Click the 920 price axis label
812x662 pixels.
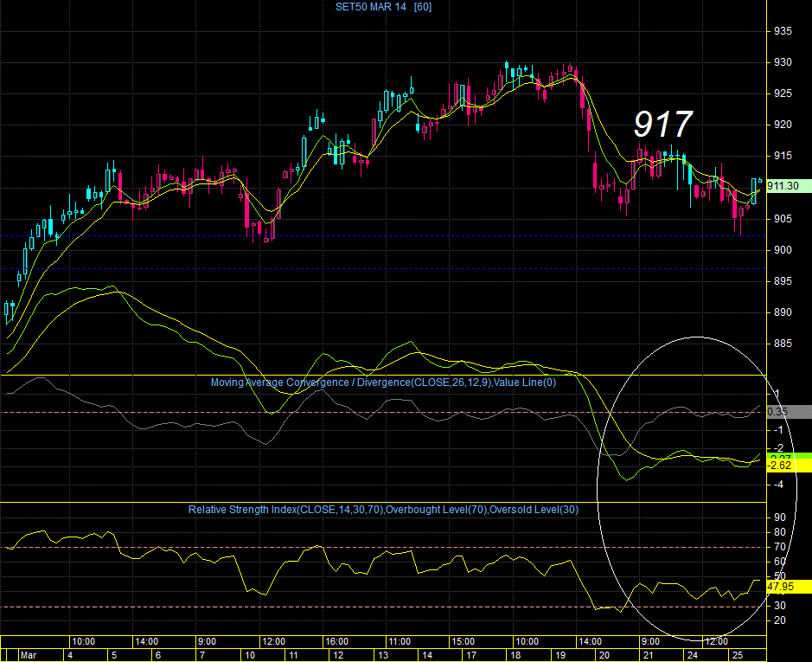[x=783, y=125]
